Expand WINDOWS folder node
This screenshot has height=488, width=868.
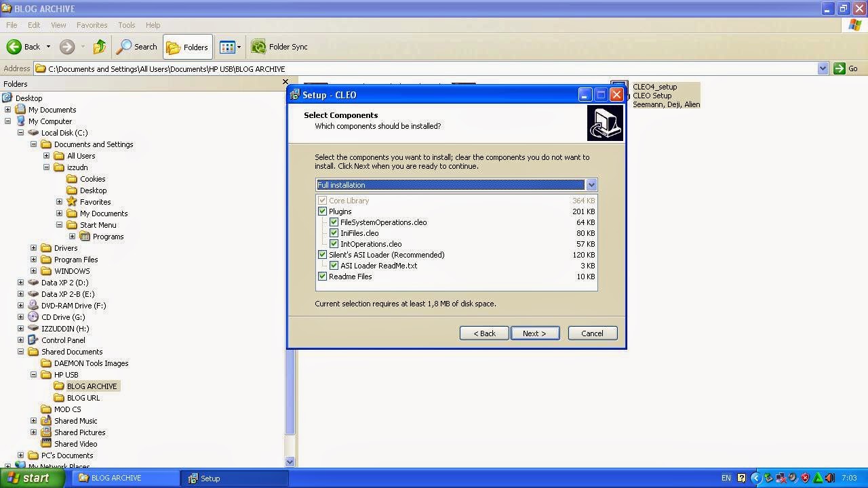click(x=33, y=271)
